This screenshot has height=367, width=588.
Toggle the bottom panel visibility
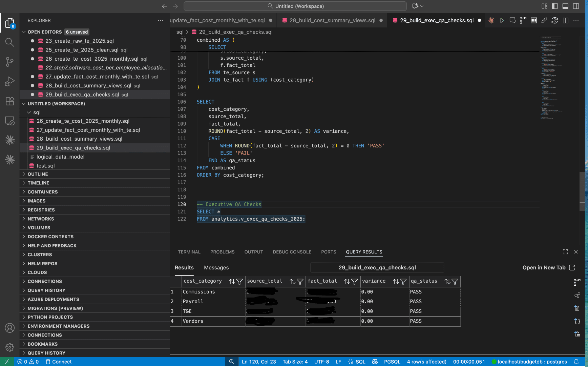565,6
